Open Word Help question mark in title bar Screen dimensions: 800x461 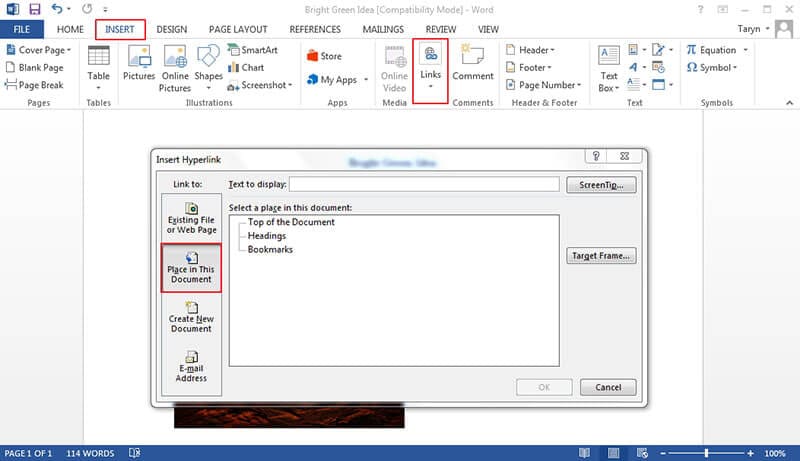pyautogui.click(x=701, y=9)
